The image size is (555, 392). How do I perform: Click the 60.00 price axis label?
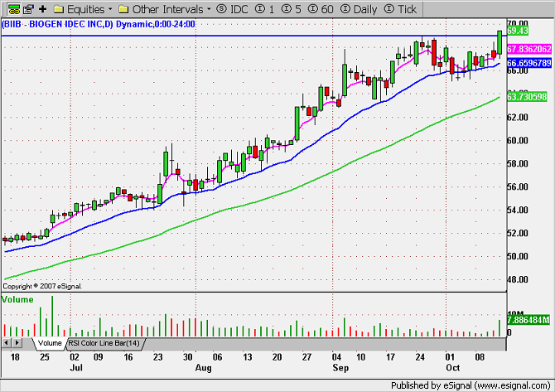pos(518,141)
